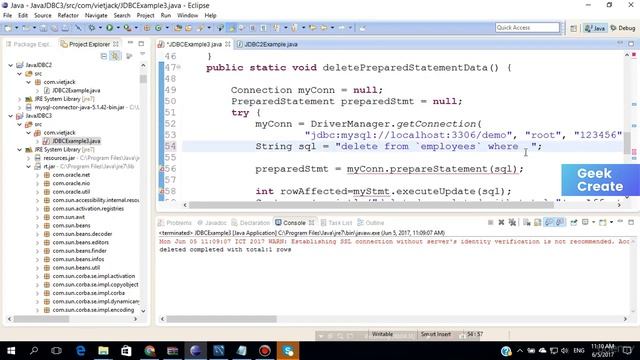This screenshot has width=640, height=360.
Task: Open the Declaration tab
Action: click(x=251, y=222)
